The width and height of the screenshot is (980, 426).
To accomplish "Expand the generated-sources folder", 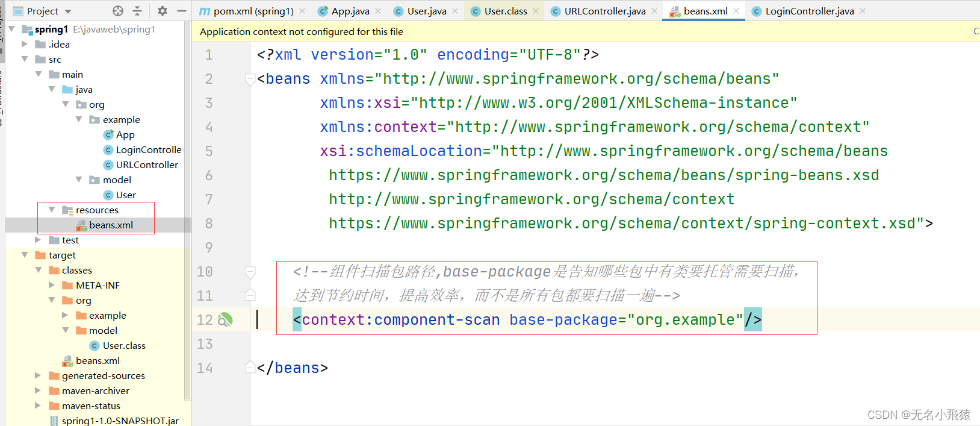I will coord(39,375).
